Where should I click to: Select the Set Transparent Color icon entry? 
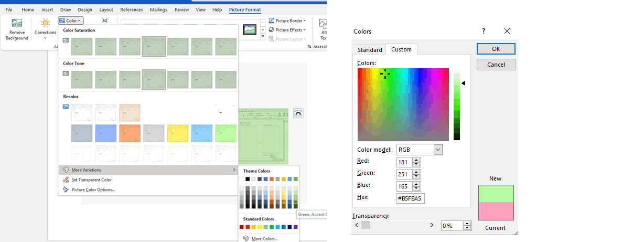click(66, 180)
